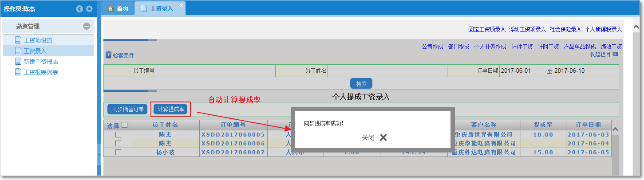Click the 搜索 button
644x180 pixels.
pyautogui.click(x=361, y=83)
